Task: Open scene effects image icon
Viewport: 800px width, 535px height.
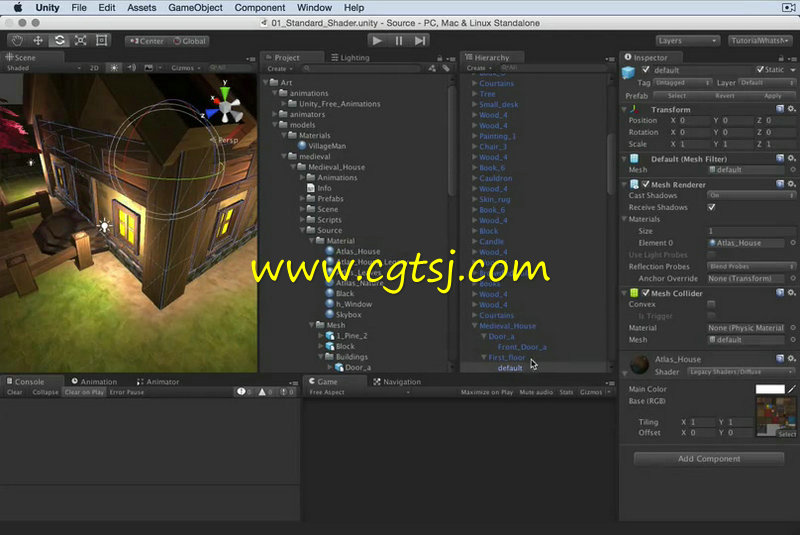Action: 148,67
